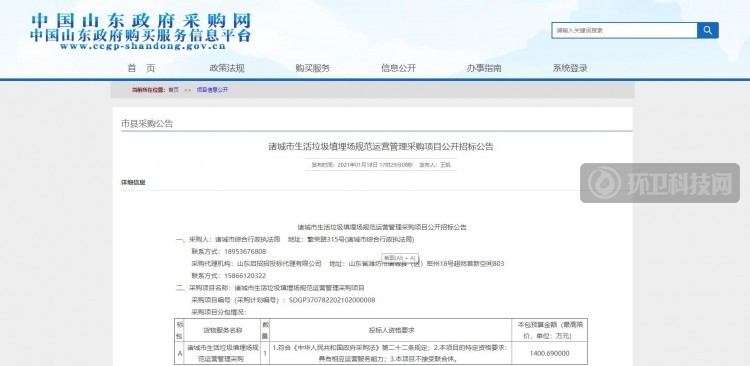The image size is (750, 366).
Task: Select the announcement title 诸城市生活垃圾填埋场规范运营管理采购项目公开招标公告
Action: point(381,147)
